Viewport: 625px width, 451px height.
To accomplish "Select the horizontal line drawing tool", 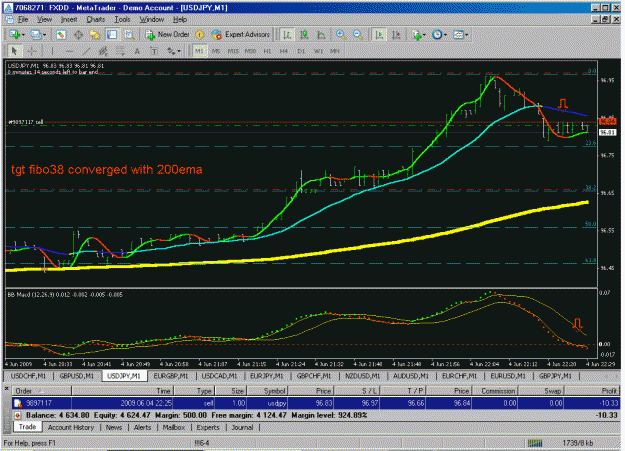I will click(69, 51).
